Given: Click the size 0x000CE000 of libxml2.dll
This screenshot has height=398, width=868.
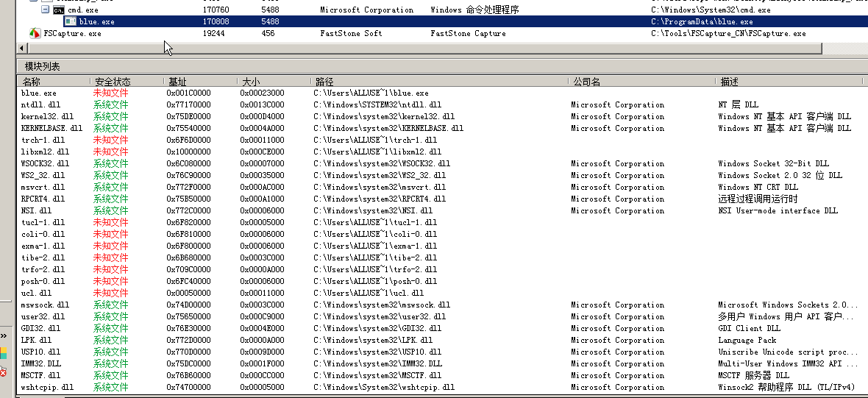Looking at the screenshot, I should coord(262,152).
